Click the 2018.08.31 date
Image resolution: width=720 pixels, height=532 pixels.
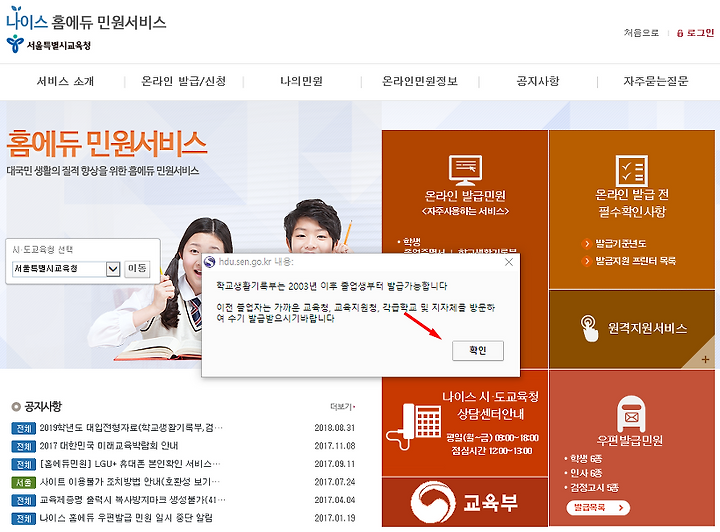pos(335,428)
